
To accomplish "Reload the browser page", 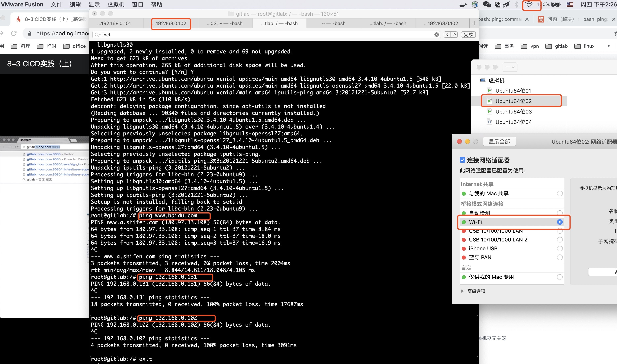I will (14, 33).
